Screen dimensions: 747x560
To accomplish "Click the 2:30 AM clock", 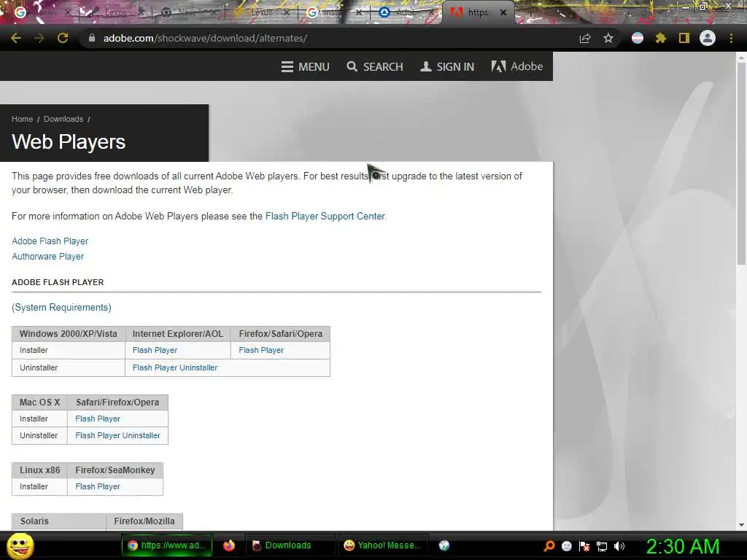I will point(682,545).
